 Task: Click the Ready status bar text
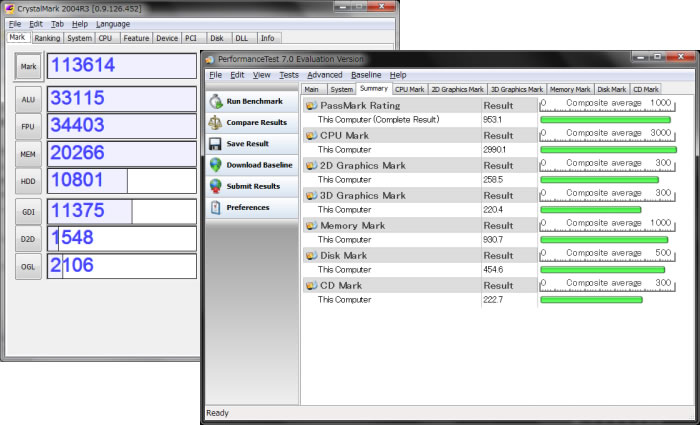pos(217,413)
